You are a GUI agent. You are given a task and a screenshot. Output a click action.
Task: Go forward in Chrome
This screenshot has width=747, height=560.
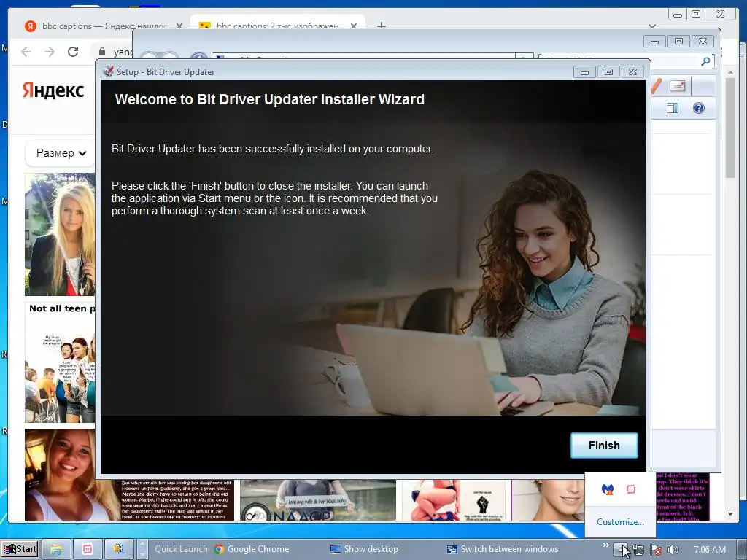pyautogui.click(x=50, y=52)
